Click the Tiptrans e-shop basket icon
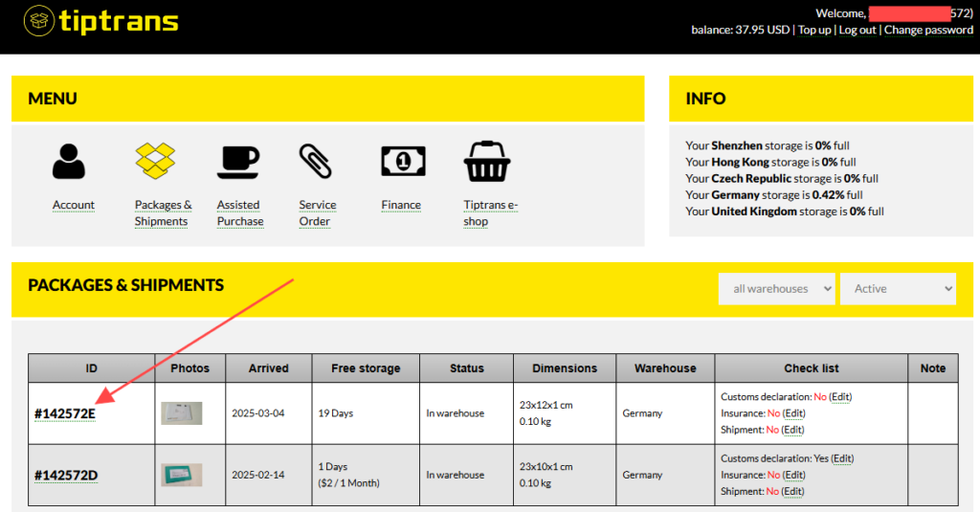 pos(487,162)
